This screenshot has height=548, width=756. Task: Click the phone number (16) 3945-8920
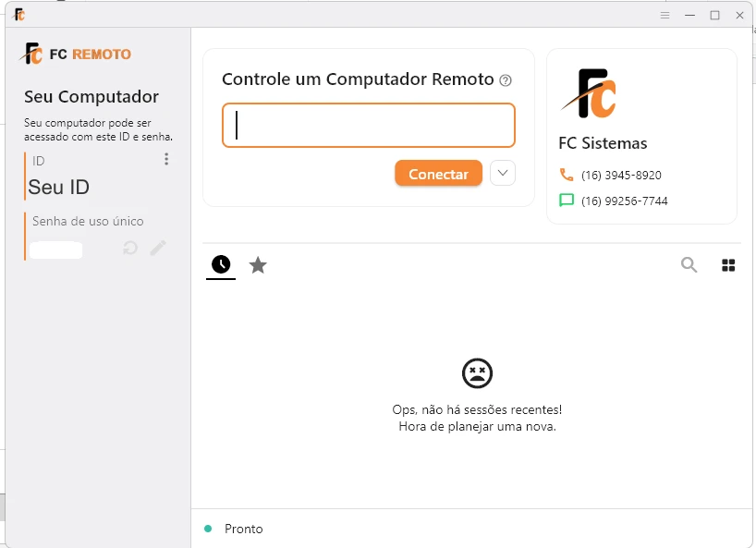tap(621, 175)
